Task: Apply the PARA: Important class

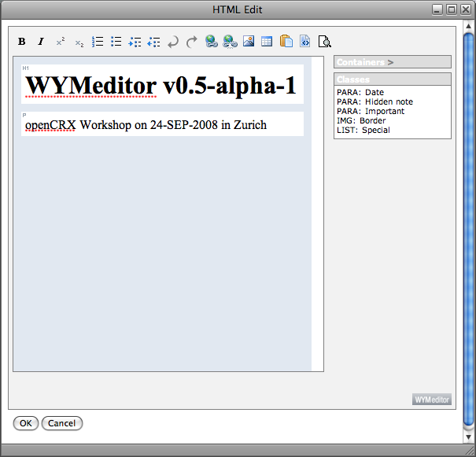Action: (371, 111)
